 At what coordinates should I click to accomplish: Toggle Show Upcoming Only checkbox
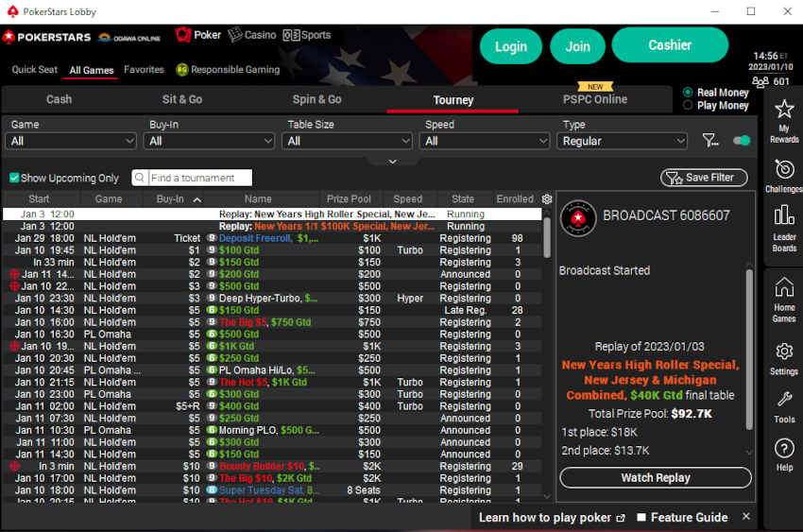click(14, 178)
